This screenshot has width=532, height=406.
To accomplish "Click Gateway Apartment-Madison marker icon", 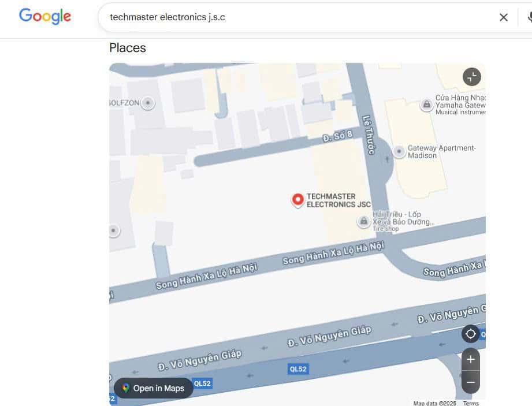I will 399,151.
